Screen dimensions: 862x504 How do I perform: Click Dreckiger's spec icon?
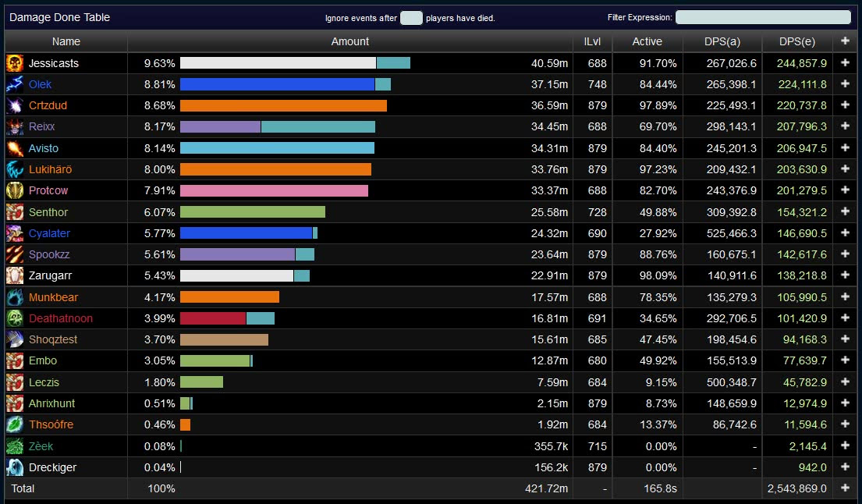(15, 467)
